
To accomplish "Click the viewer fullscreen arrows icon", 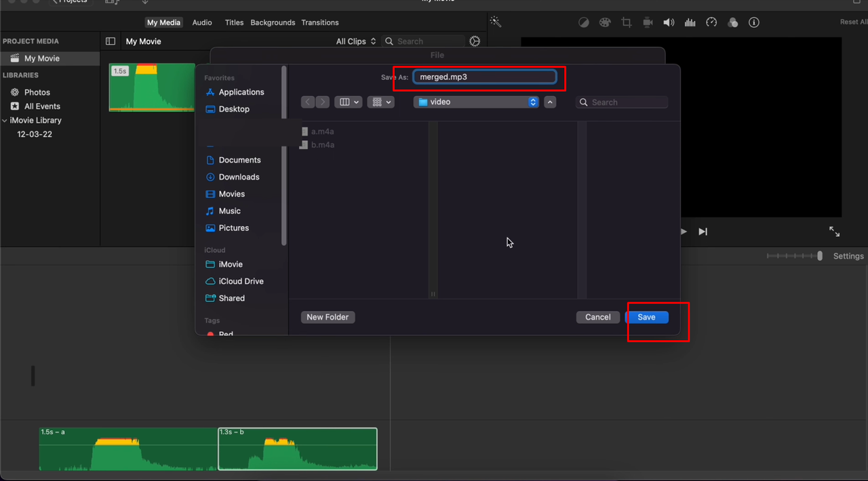I will 835,232.
